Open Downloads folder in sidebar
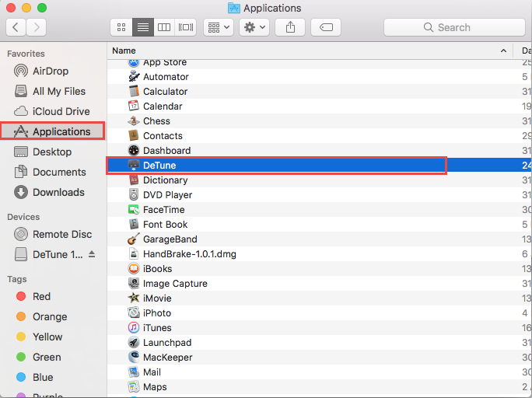The image size is (532, 398). click(x=58, y=192)
